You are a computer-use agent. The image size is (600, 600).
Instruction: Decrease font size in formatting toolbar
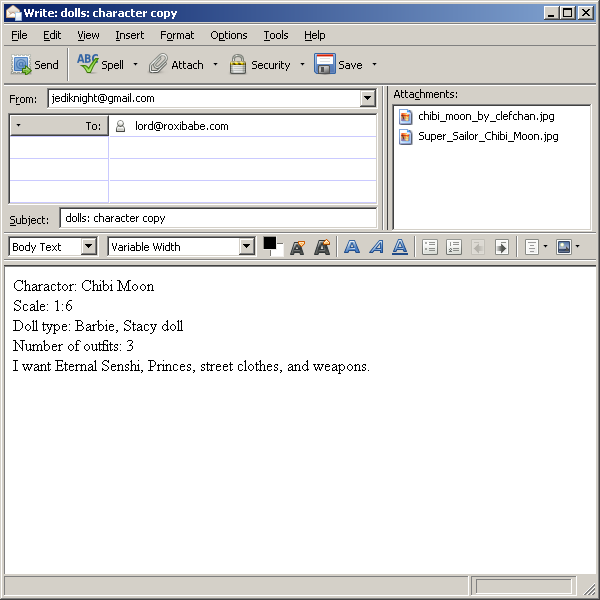[x=297, y=247]
